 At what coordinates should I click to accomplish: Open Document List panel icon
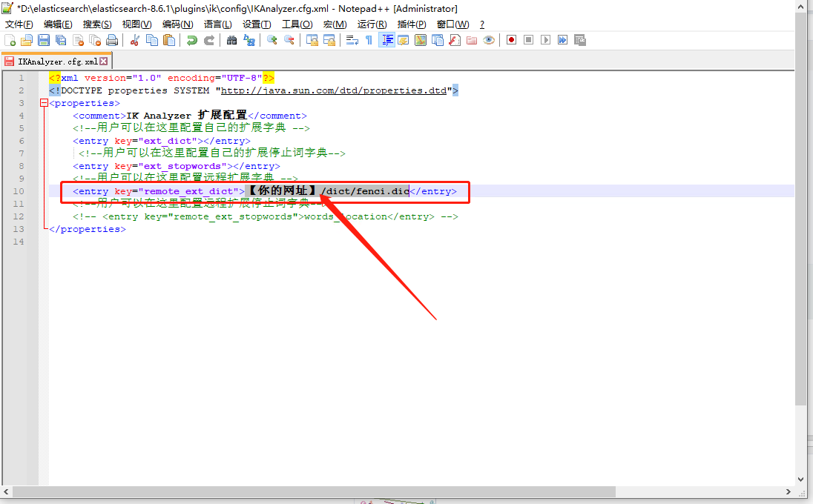click(438, 41)
